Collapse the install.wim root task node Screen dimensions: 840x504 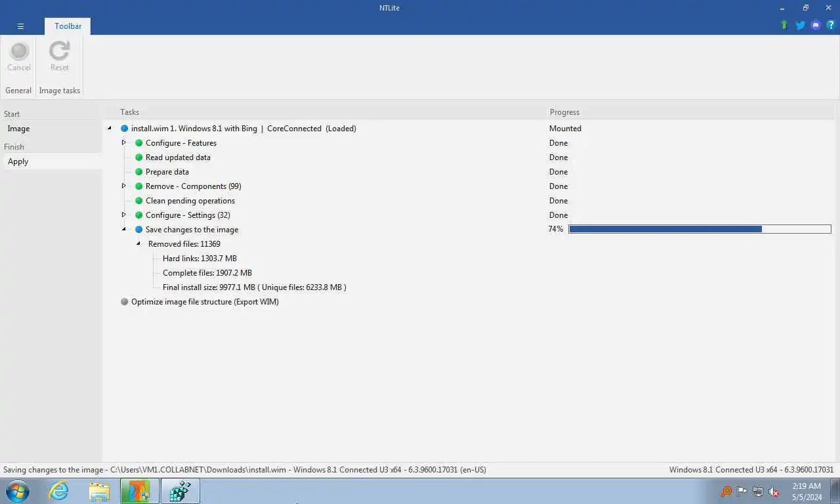[110, 129]
